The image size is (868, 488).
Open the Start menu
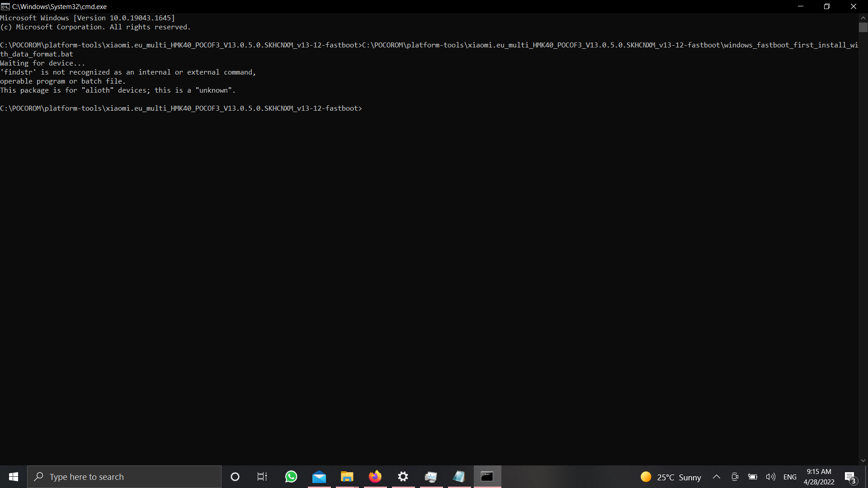point(14,477)
